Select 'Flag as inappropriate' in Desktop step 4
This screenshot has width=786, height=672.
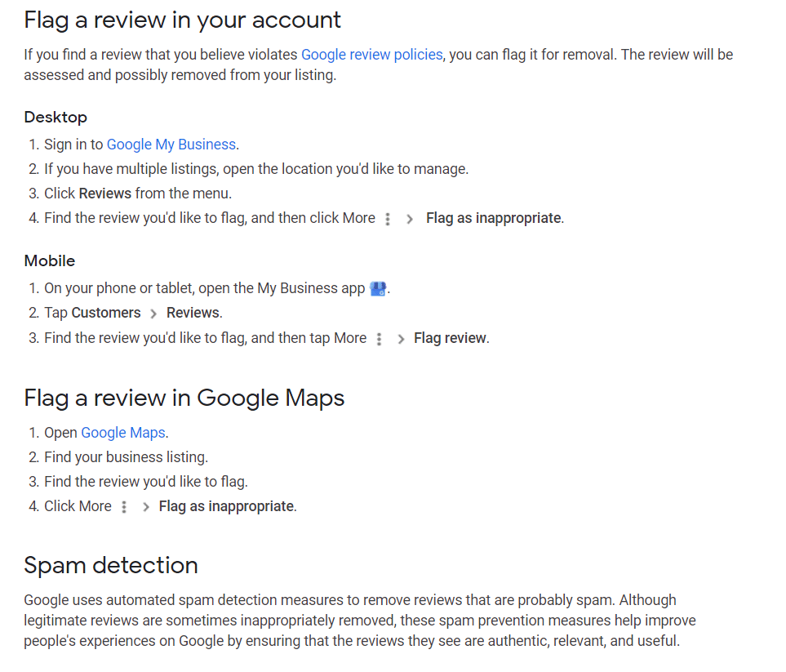tap(493, 218)
